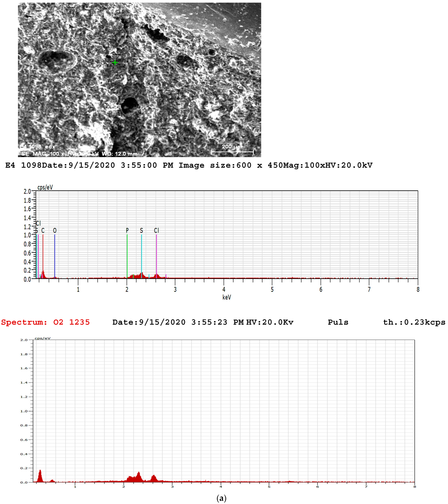The width and height of the screenshot is (448, 504).
Task: Click the carbon peak in the lower spectrum
Action: pos(40,476)
